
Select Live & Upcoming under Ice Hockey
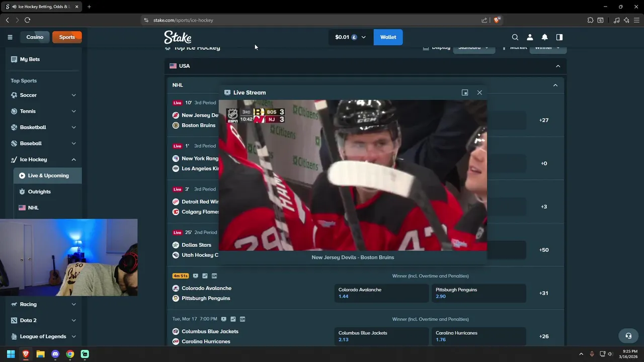pyautogui.click(x=48, y=175)
